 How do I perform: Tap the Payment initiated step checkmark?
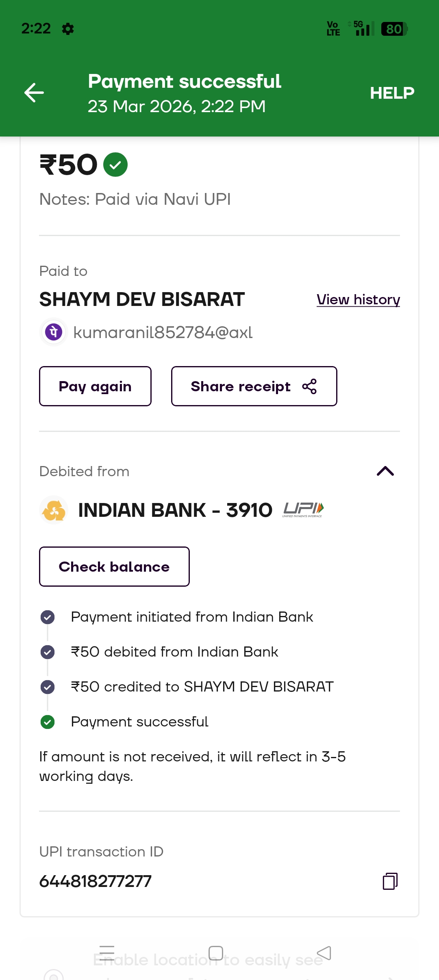click(x=48, y=617)
